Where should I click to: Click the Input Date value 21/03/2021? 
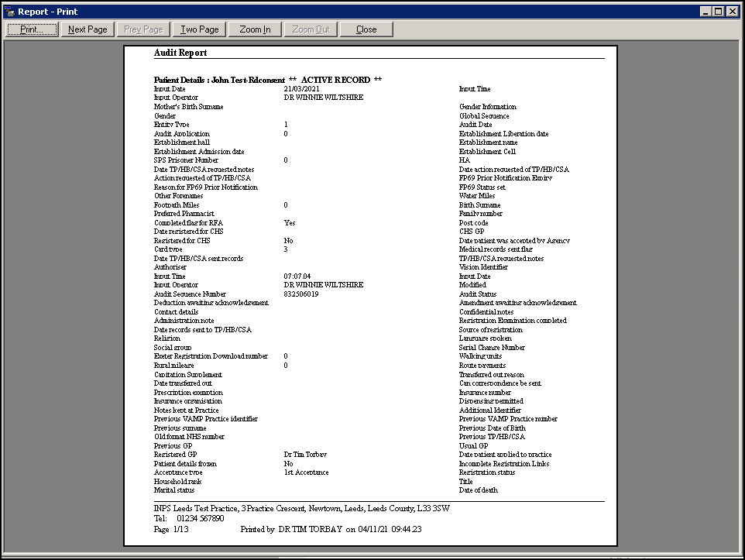point(301,89)
